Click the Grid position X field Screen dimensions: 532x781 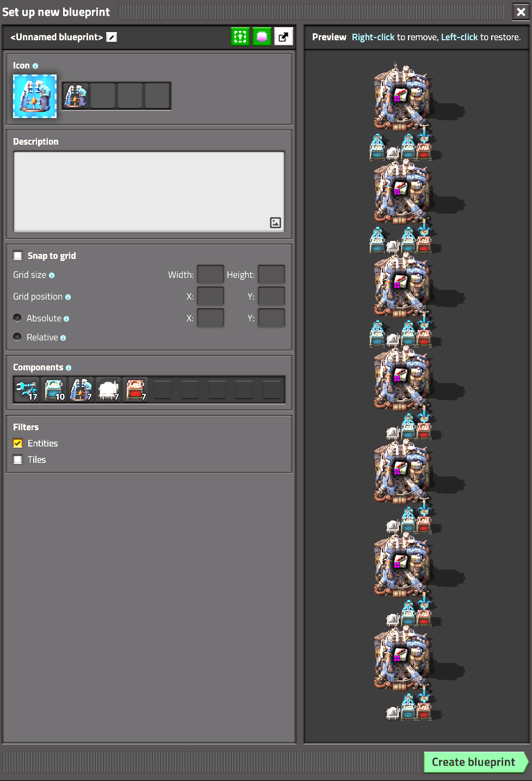211,296
